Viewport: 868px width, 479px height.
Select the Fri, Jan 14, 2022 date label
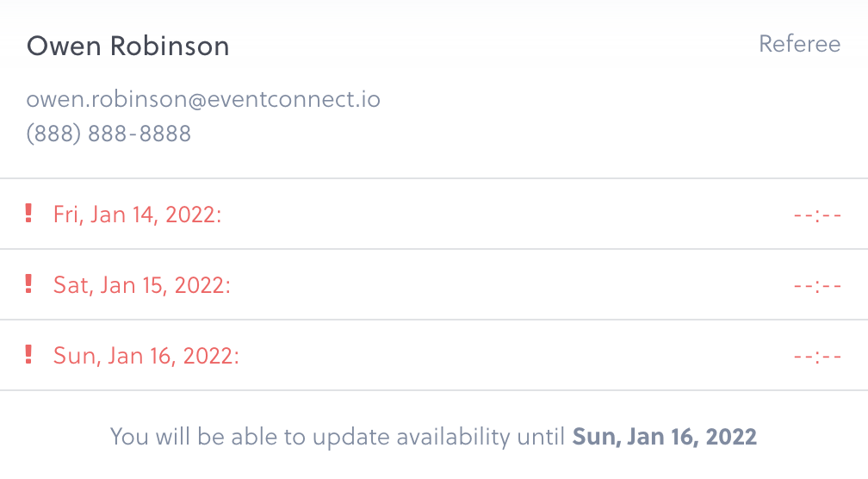click(138, 215)
